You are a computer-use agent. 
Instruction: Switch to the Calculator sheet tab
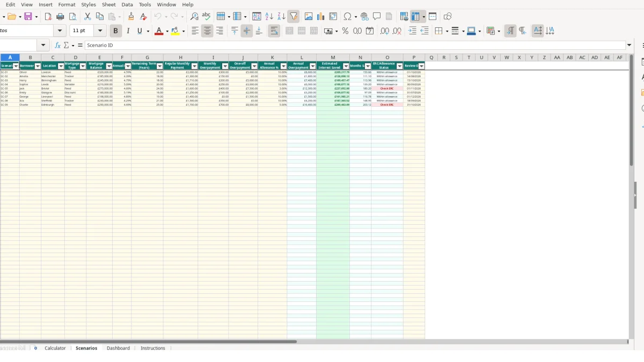point(55,348)
